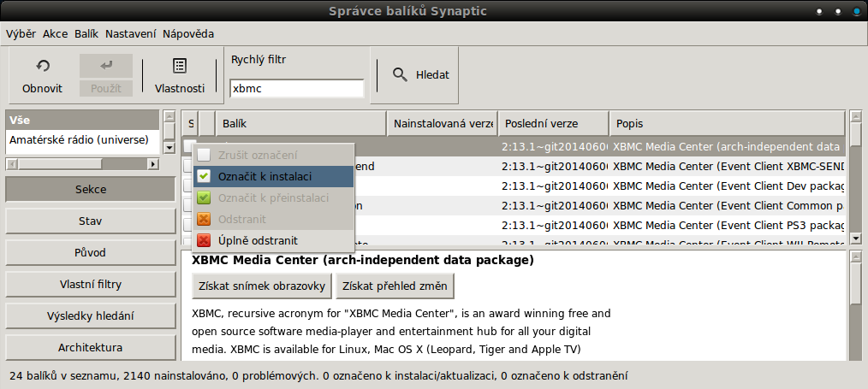The width and height of the screenshot is (868, 389).
Task: Click the Obnovit reload icon
Action: [43, 66]
